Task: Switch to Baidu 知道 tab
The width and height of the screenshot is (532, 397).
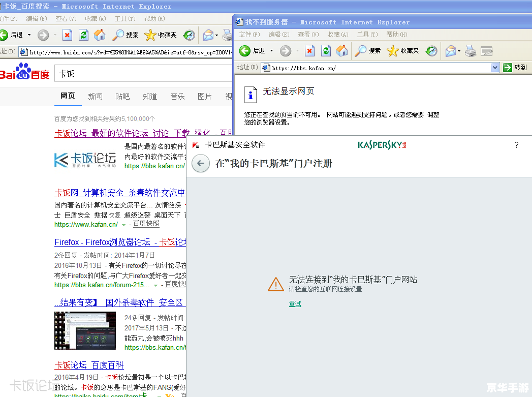Action: click(150, 97)
